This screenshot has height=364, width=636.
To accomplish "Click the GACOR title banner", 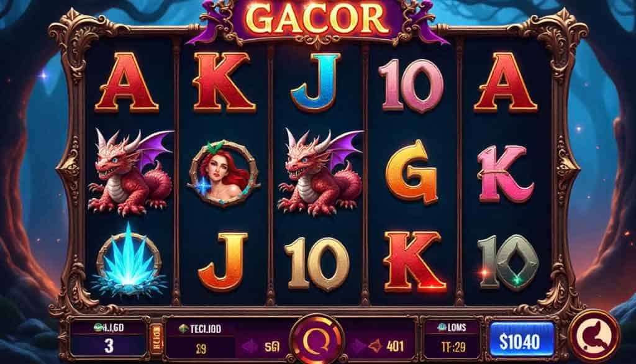I will (317, 19).
